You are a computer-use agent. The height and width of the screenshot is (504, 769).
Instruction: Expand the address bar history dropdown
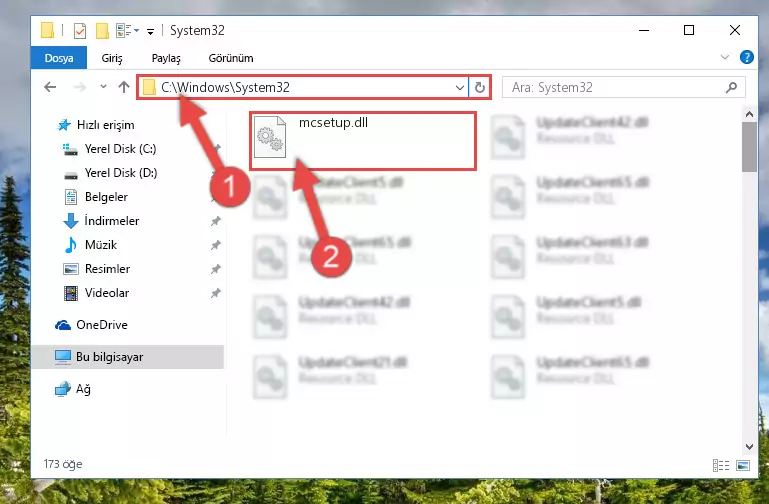460,88
